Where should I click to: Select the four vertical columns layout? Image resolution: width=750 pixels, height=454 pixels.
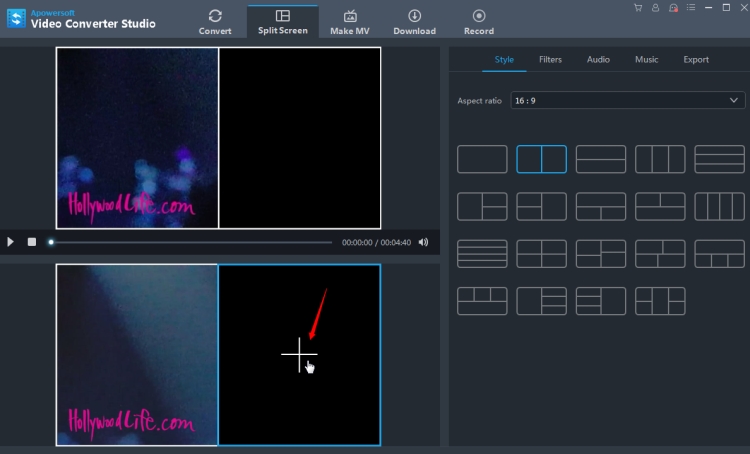(719, 207)
